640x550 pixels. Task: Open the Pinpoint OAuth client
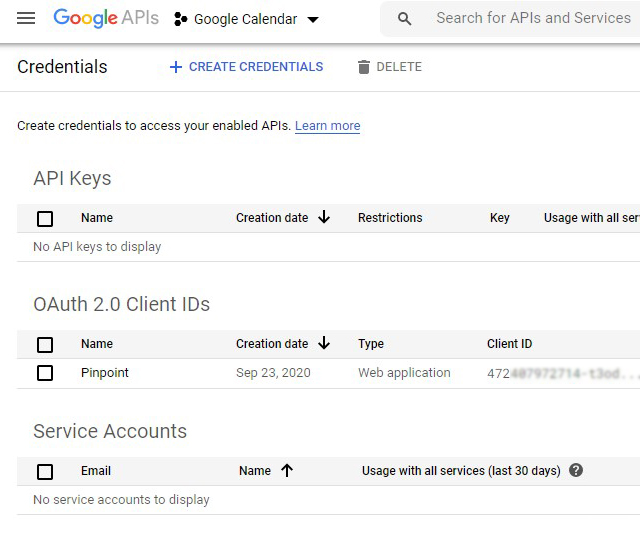coord(105,373)
